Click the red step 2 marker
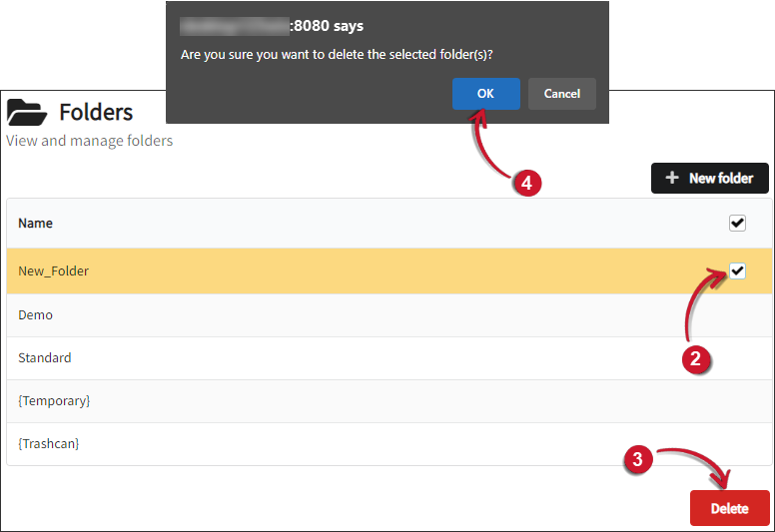Screen dimensions: 775x532 tap(696, 360)
